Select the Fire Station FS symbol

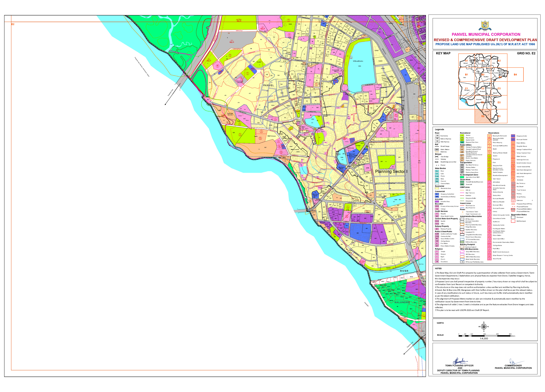click(437, 243)
